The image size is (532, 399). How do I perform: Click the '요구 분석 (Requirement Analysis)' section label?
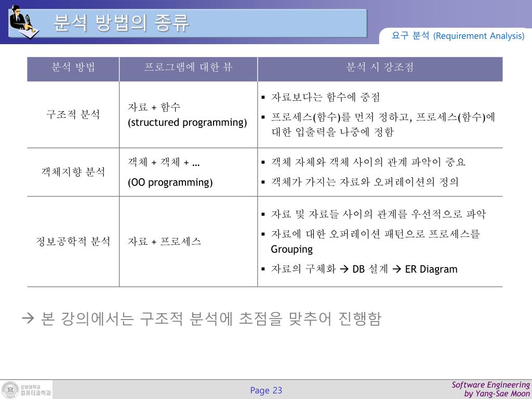458,36
